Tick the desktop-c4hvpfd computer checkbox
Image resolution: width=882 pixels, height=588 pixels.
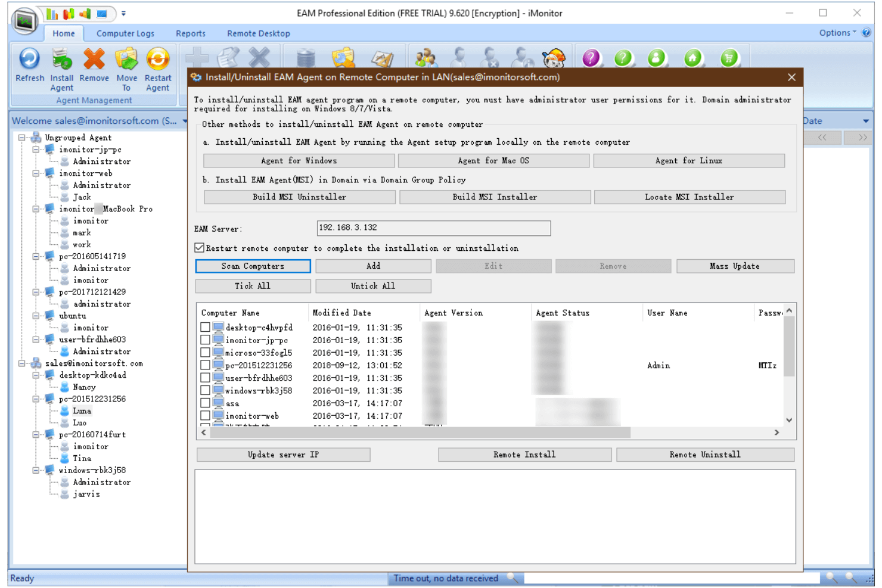point(206,327)
